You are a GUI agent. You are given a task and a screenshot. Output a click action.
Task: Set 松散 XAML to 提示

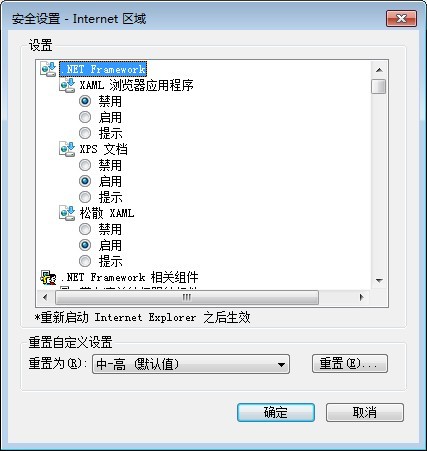tap(85, 261)
